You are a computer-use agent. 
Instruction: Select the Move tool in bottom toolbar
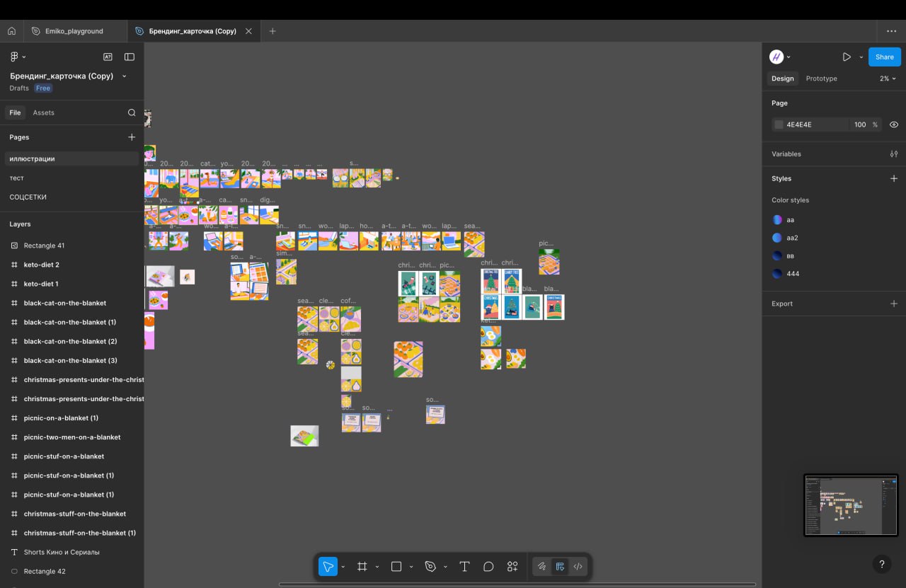pyautogui.click(x=328, y=566)
